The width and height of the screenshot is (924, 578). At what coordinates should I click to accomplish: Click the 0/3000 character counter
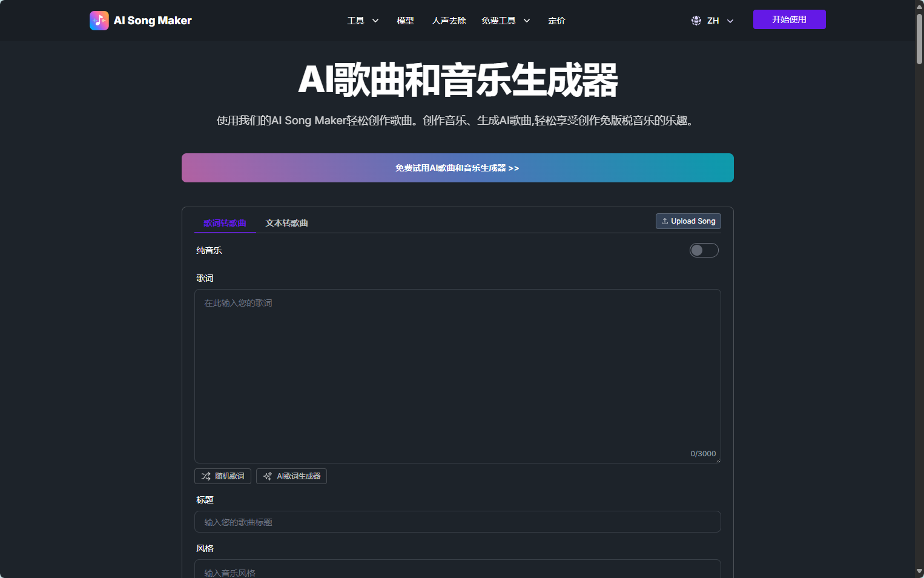pos(703,454)
